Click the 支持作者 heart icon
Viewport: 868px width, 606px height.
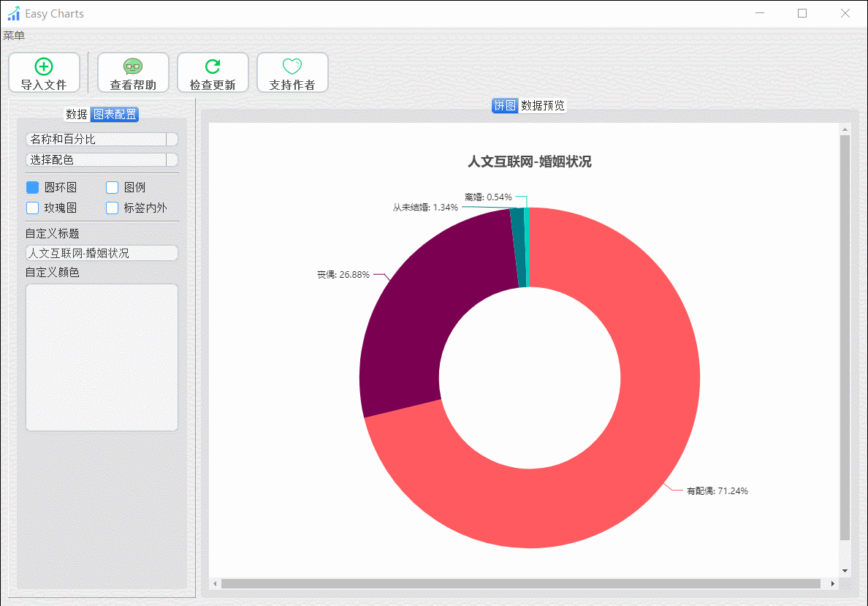point(292,67)
